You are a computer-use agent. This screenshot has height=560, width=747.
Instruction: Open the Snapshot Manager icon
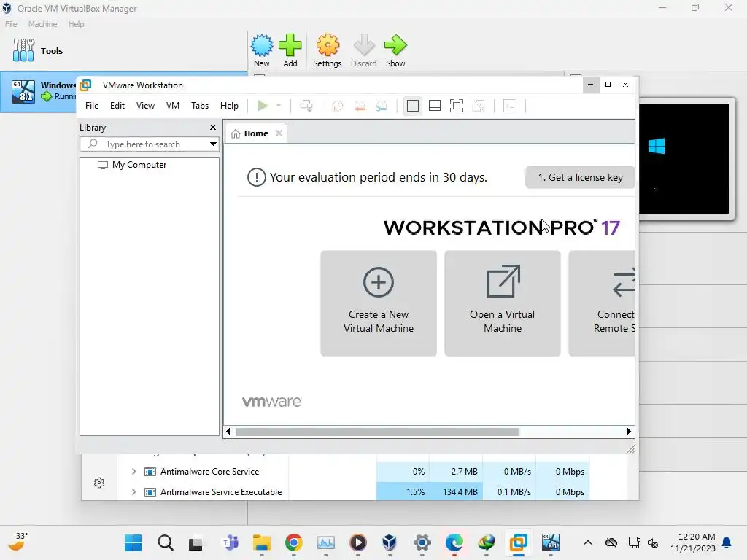tap(382, 106)
